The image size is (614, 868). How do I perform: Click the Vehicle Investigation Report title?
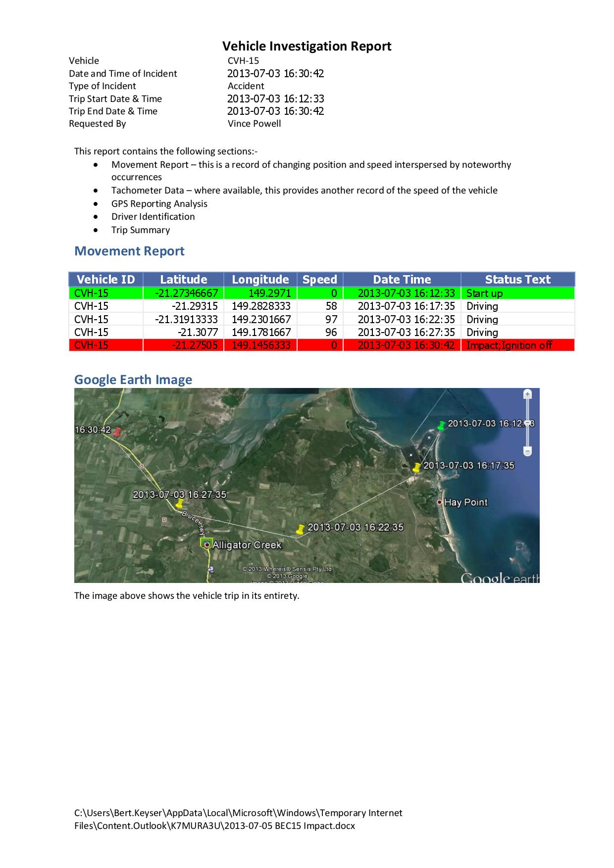pyautogui.click(x=307, y=47)
